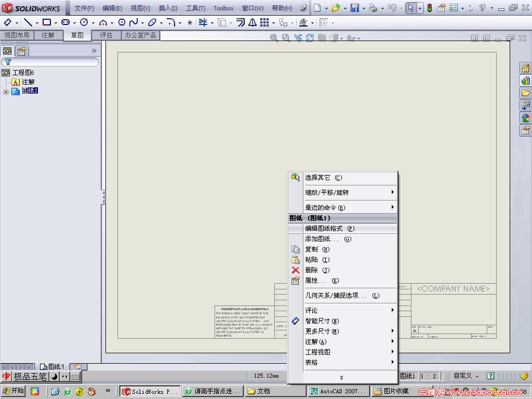Click the New document icon
The height and width of the screenshot is (399, 532).
pos(317,8)
